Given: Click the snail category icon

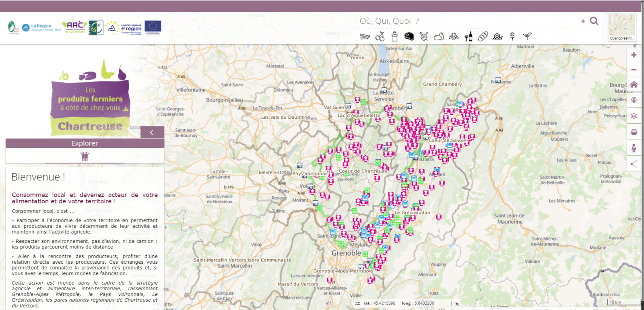Looking at the screenshot, I should (x=498, y=37).
